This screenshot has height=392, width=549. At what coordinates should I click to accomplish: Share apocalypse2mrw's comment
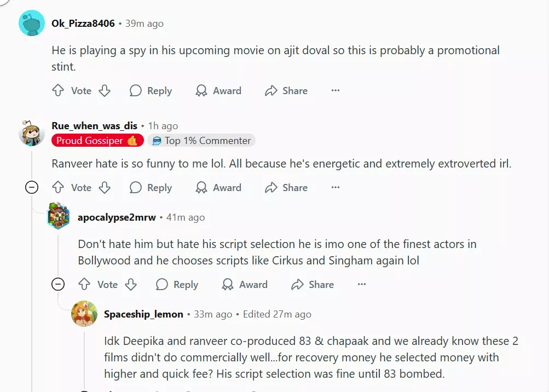point(313,285)
